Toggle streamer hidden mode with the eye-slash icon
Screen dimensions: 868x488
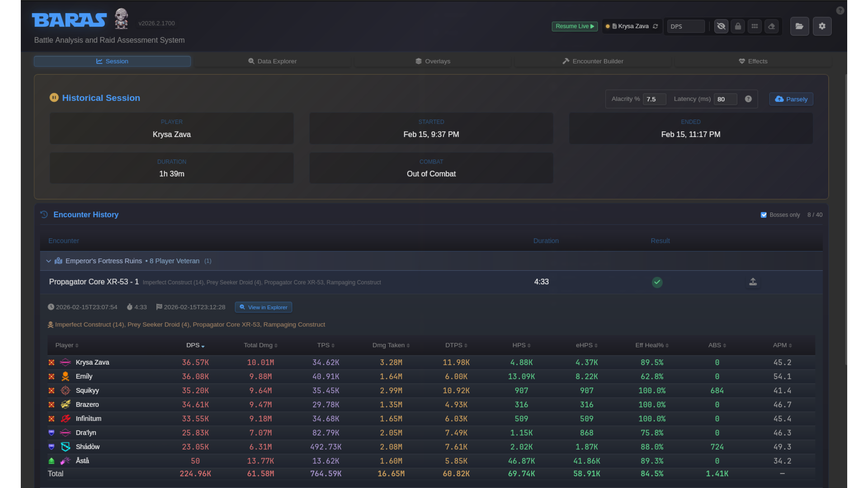tap(721, 26)
